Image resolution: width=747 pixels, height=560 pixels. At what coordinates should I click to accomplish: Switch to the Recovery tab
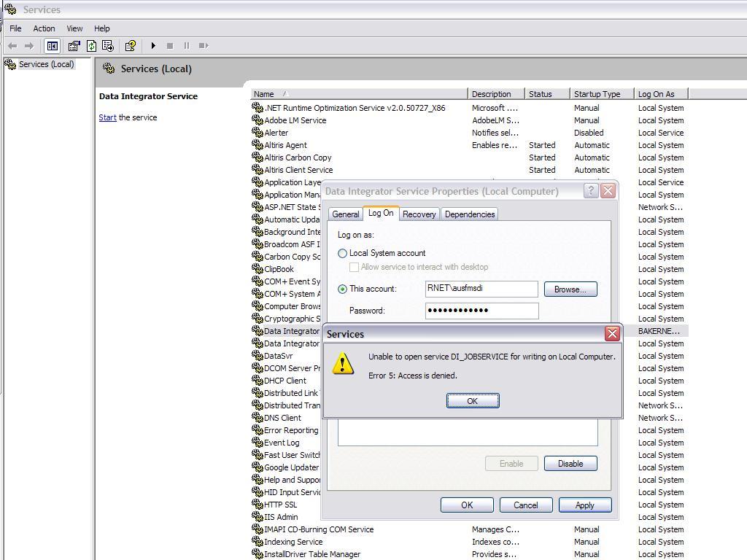tap(419, 214)
